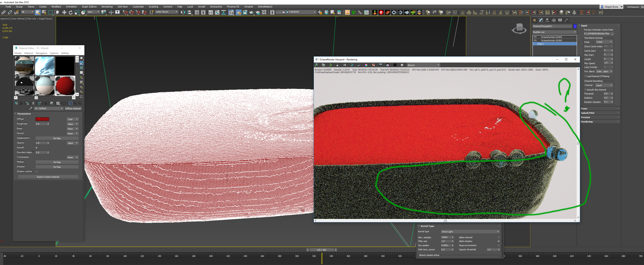The height and width of the screenshot is (265, 644).
Task: Toggle the Smooth checkbox in Parameters
Action: 37,147
